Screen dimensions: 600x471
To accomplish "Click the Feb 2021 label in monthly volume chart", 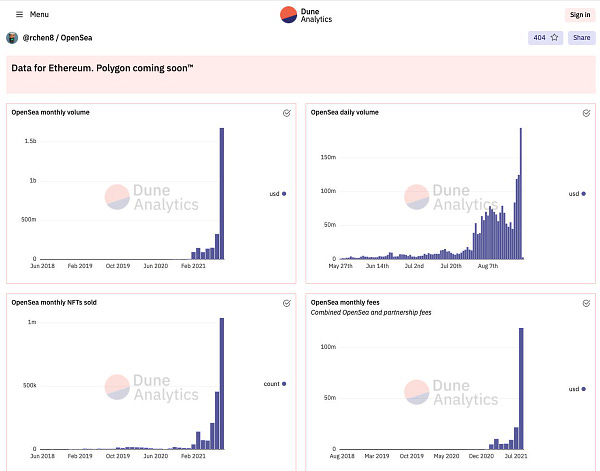I will tap(193, 266).
